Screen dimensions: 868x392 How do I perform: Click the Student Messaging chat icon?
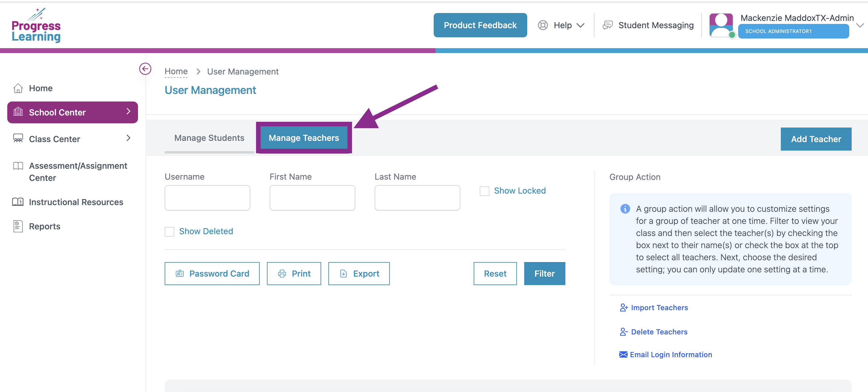(x=607, y=25)
